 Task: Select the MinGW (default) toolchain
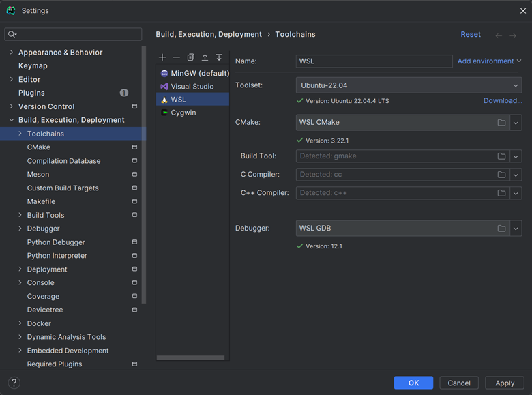pos(193,73)
